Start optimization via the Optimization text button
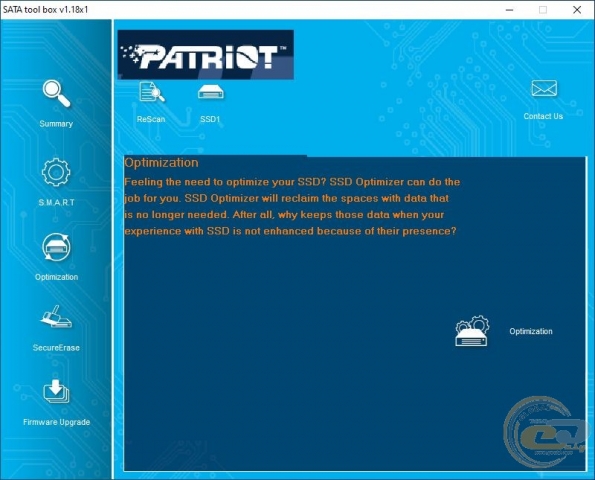The height and width of the screenshot is (480, 595). (x=531, y=331)
